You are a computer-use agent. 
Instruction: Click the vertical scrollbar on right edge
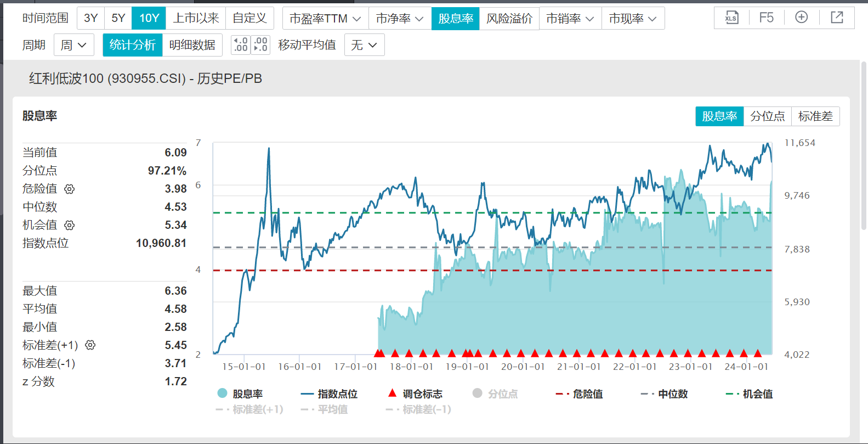point(864,148)
